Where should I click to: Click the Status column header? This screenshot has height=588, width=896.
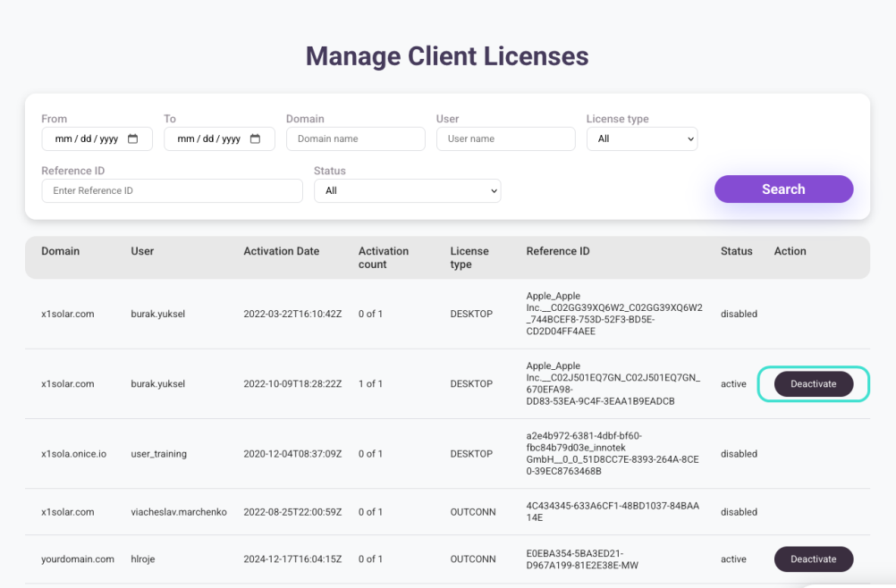coord(736,251)
